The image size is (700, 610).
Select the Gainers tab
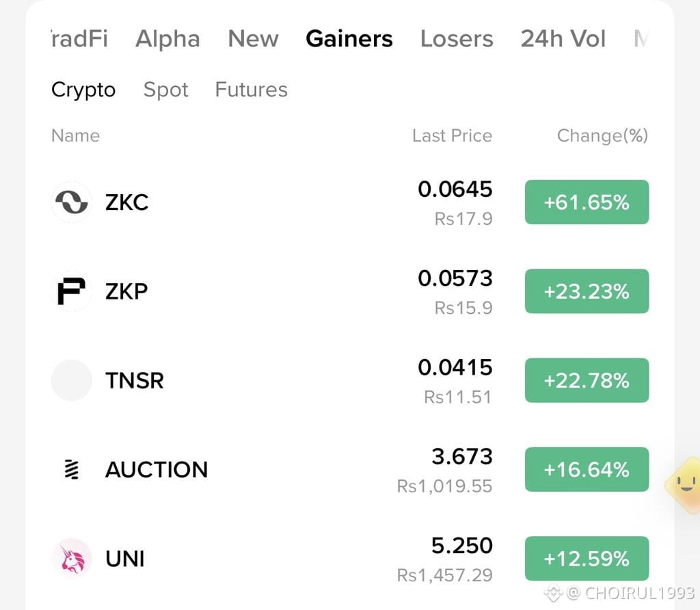coord(349,38)
